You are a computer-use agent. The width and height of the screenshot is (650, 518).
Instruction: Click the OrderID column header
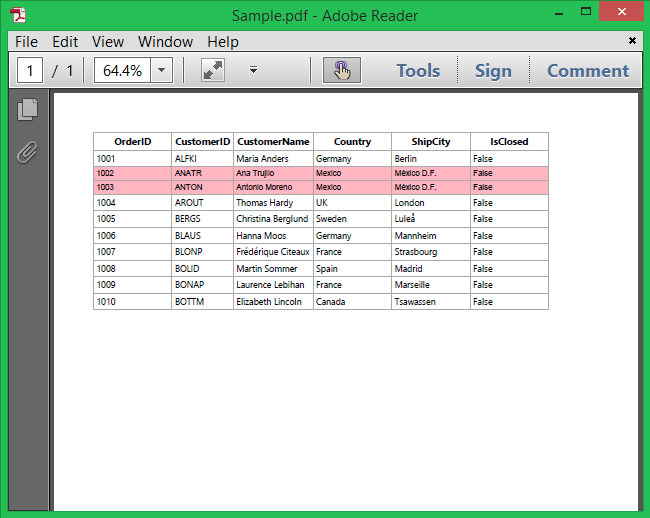tap(133, 142)
